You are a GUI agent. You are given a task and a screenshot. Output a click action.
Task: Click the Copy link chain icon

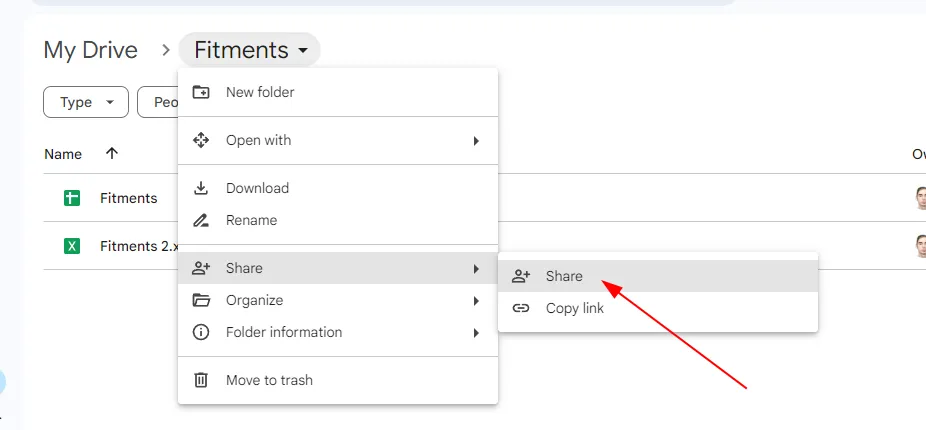(521, 308)
